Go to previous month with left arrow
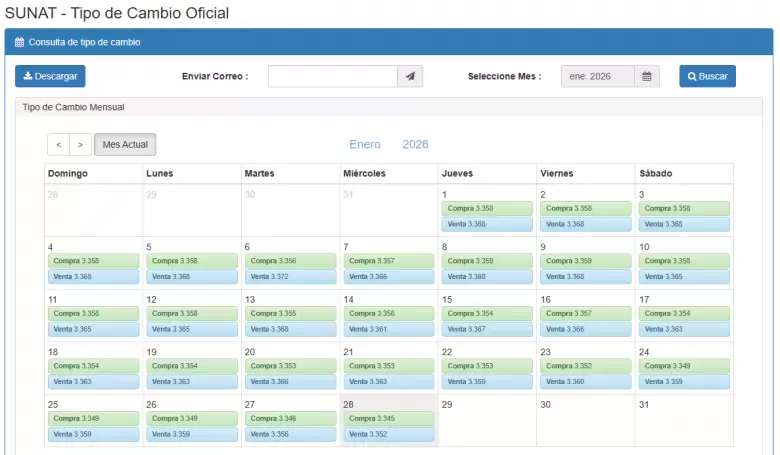Image resolution: width=780 pixels, height=455 pixels. click(58, 145)
